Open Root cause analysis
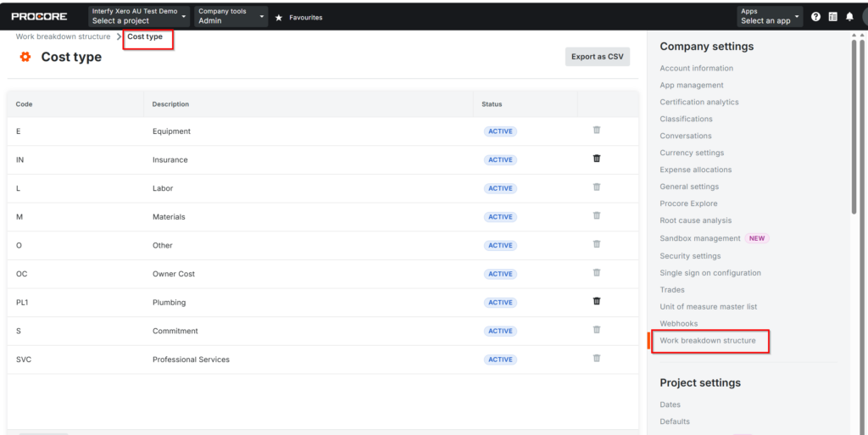 pyautogui.click(x=695, y=220)
